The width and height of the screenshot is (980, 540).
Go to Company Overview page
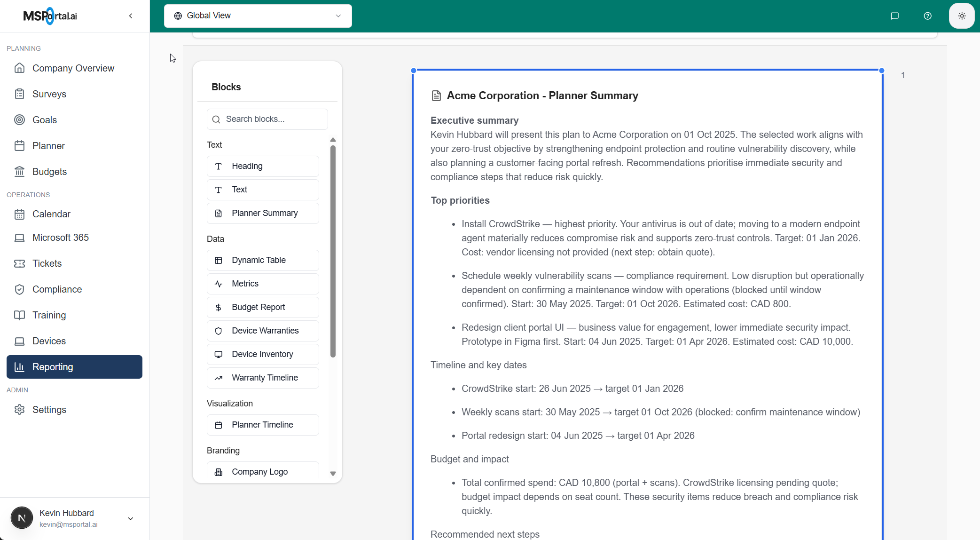73,68
